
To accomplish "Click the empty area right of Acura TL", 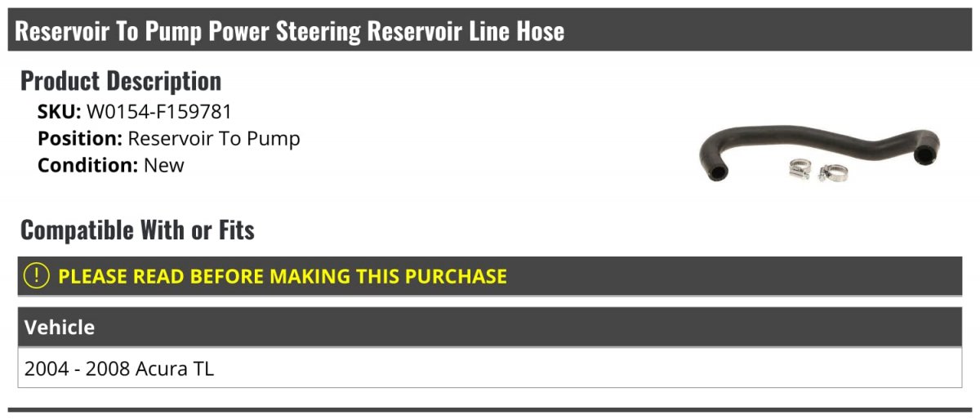I will pyautogui.click(x=572, y=369).
